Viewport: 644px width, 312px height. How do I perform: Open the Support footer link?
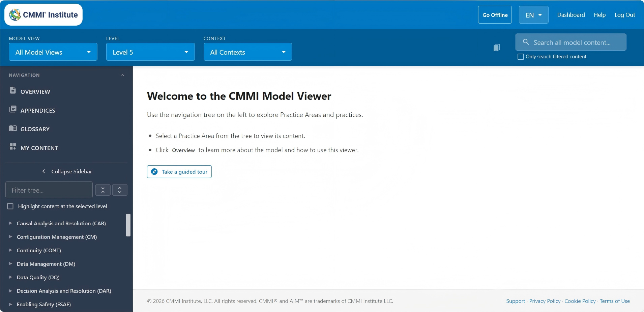(x=516, y=301)
